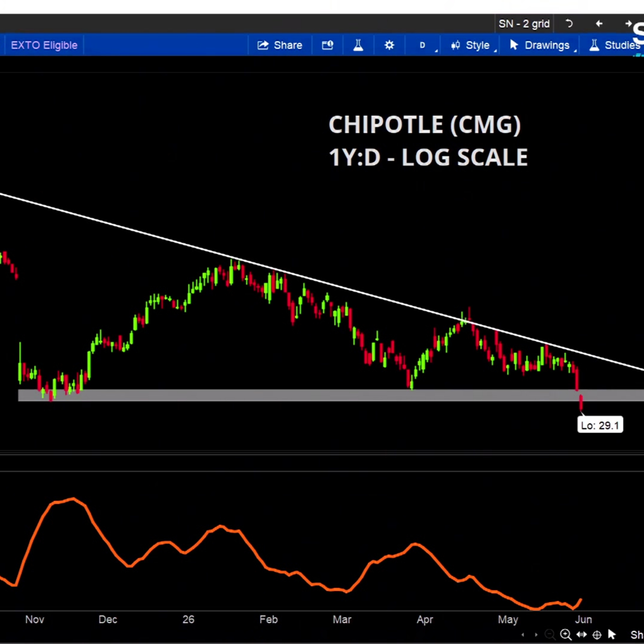Open Edit Studies via the flask icon
Screen dimensions: 644x644
pyautogui.click(x=358, y=45)
